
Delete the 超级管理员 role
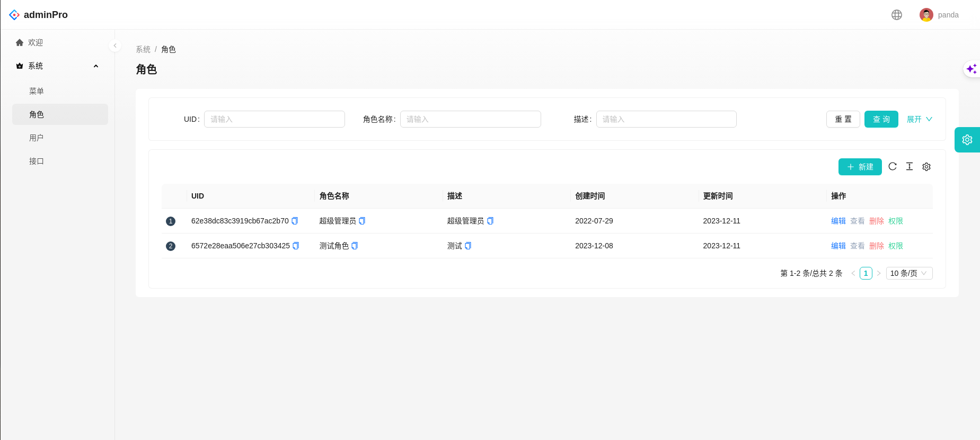click(877, 221)
